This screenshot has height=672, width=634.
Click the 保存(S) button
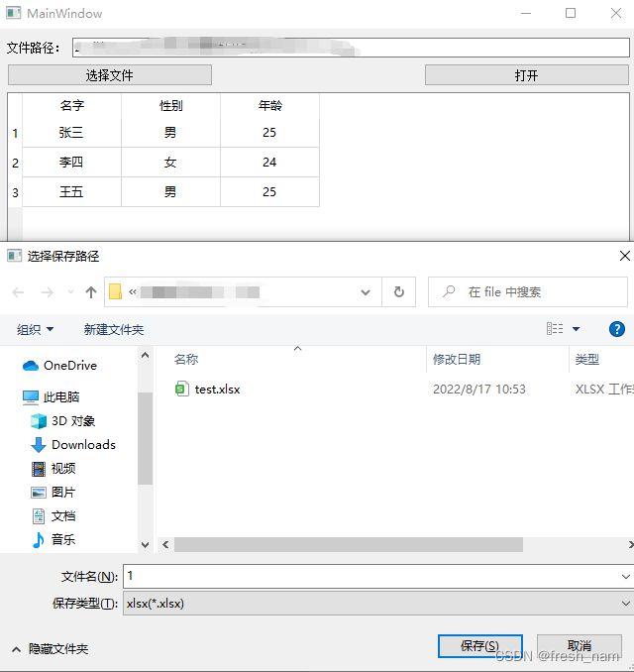coord(479,646)
